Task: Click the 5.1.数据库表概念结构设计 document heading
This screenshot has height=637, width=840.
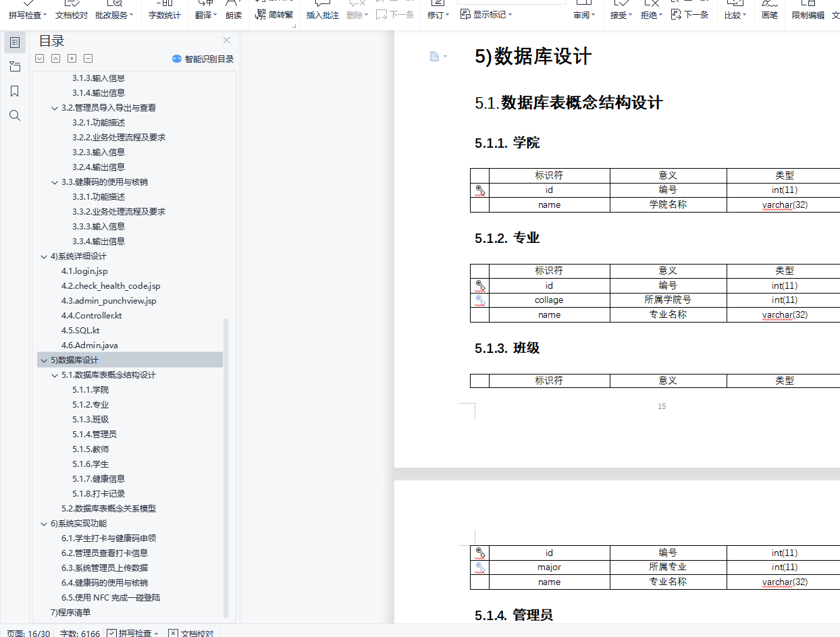Action: coord(569,103)
